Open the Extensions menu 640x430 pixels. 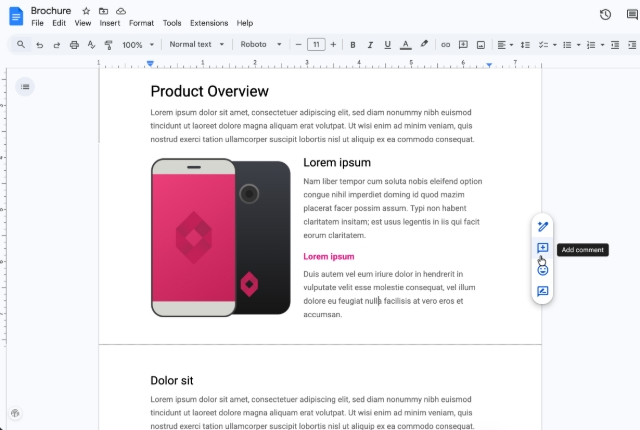pos(209,23)
